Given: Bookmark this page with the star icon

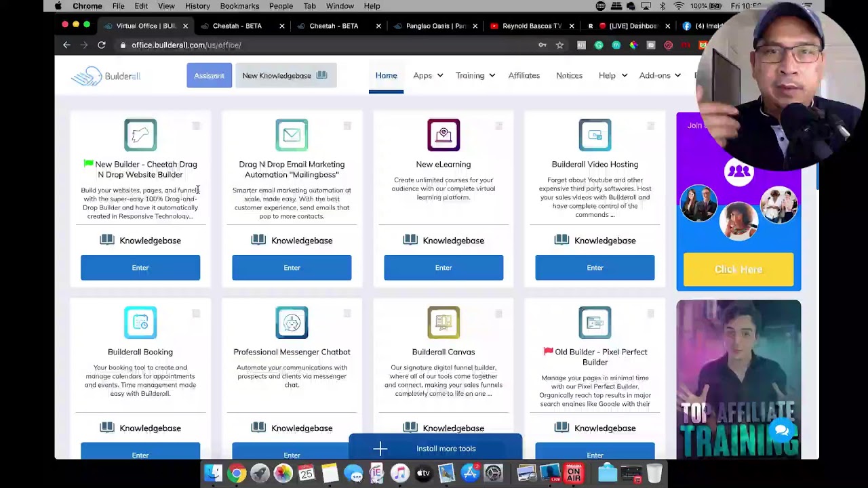Looking at the screenshot, I should [559, 45].
